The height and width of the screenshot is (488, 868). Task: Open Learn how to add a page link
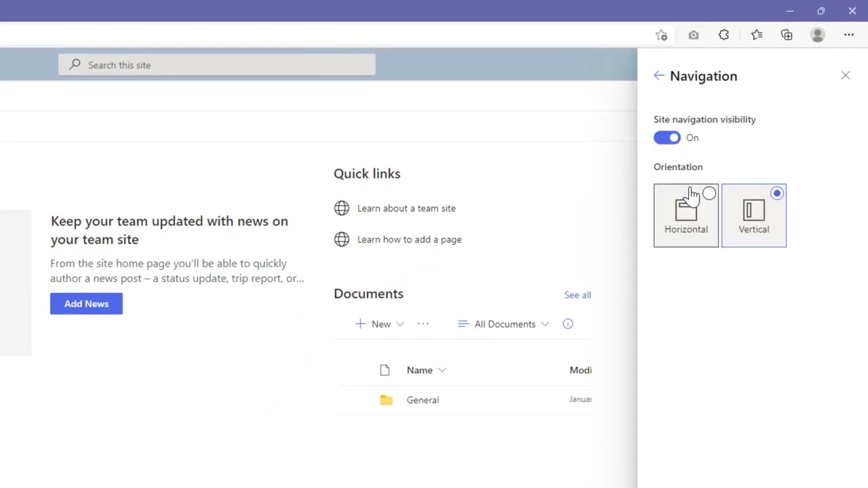pos(409,239)
